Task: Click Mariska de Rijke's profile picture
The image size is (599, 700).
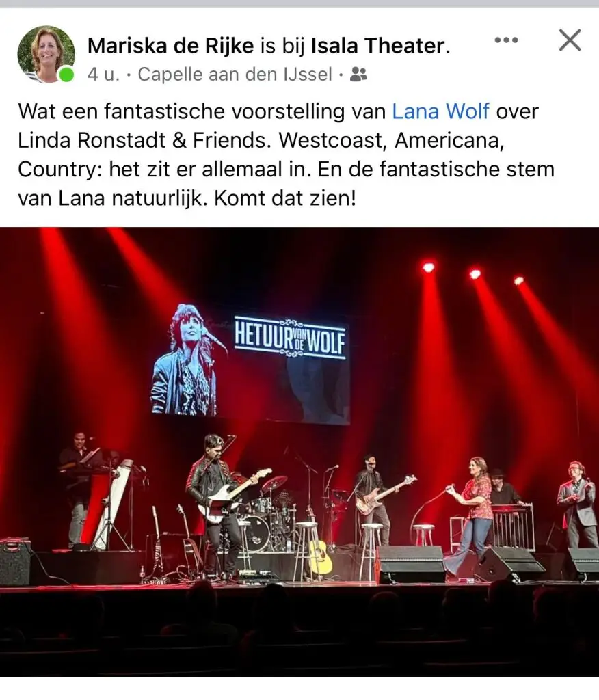Action: 46,54
